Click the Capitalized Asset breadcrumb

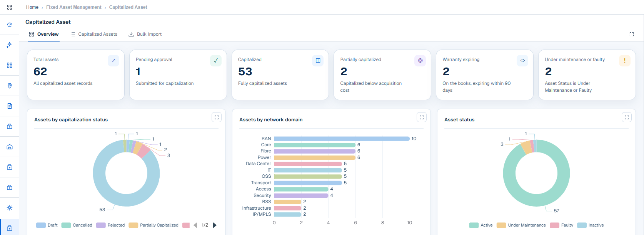(x=128, y=7)
